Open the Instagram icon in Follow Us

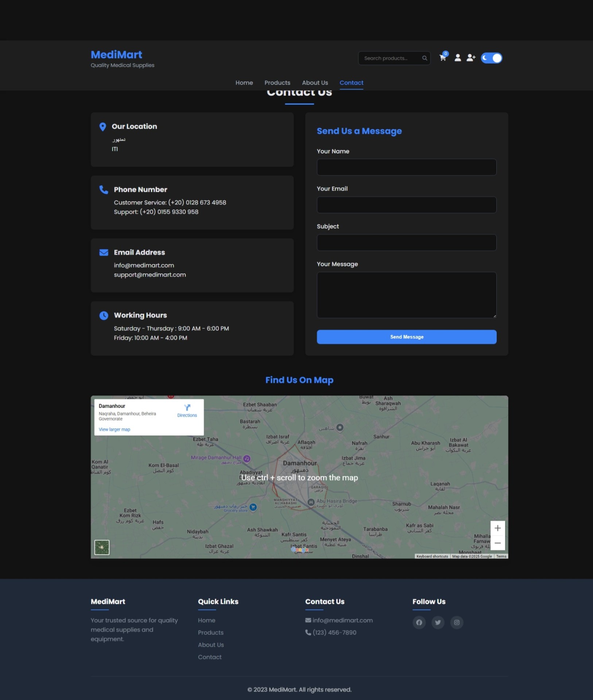(x=457, y=622)
